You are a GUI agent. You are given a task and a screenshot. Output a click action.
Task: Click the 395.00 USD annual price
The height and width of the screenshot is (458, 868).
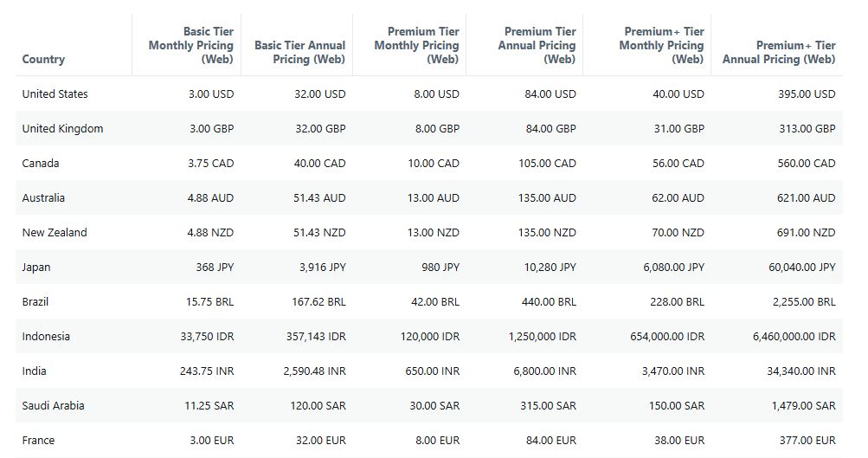(x=807, y=94)
